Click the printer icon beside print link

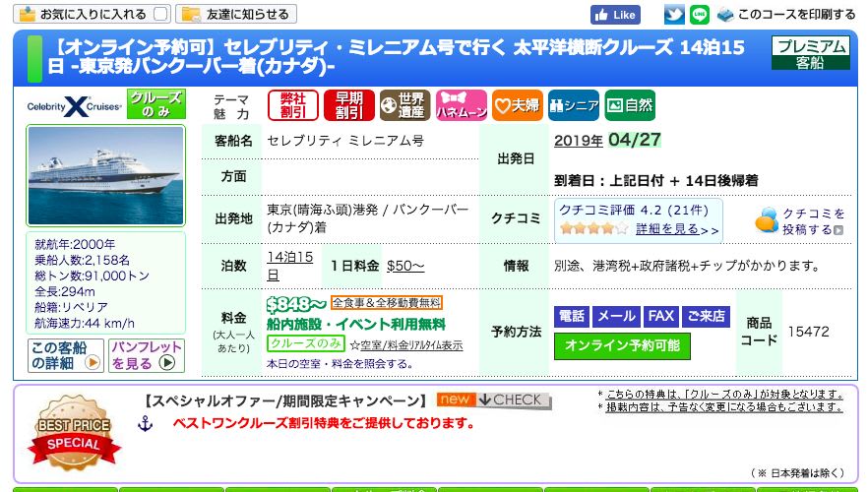[725, 15]
